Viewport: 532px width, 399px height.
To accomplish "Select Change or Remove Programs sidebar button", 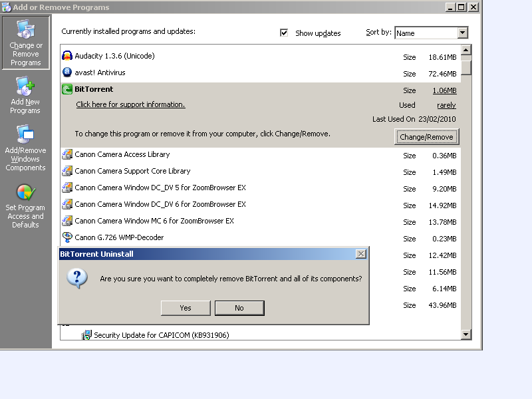I will 25,43.
